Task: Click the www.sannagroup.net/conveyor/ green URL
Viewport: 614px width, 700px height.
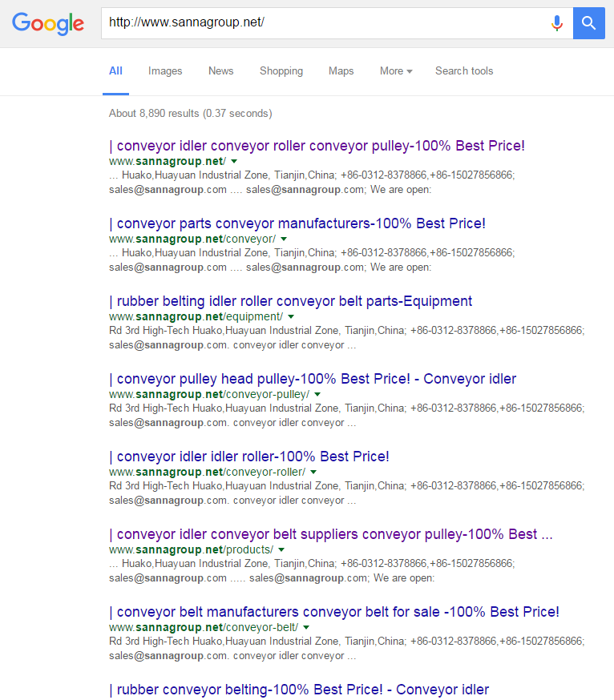Action: (x=192, y=239)
